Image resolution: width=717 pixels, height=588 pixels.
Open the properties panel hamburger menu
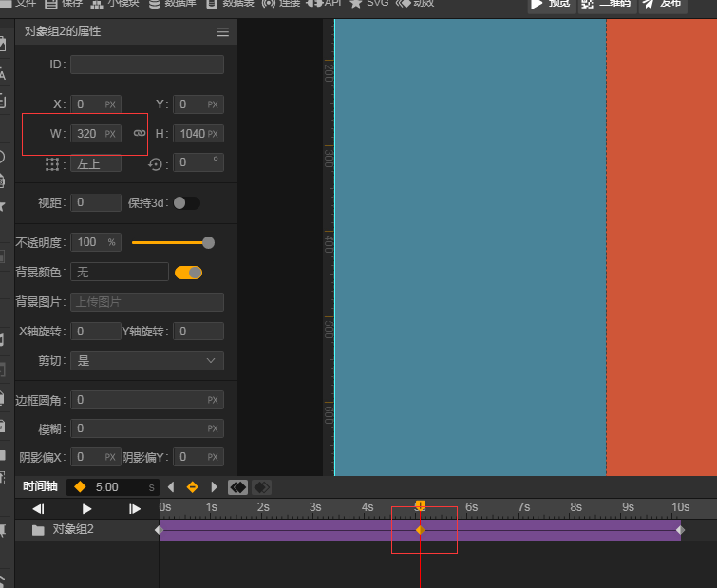(x=222, y=32)
